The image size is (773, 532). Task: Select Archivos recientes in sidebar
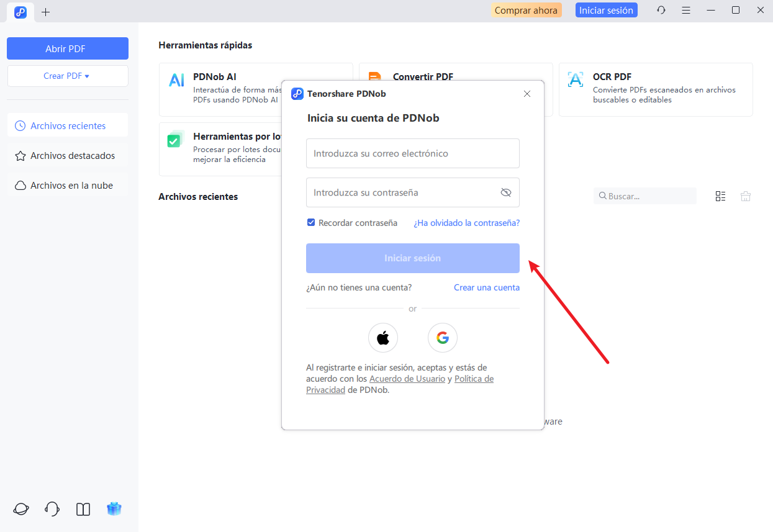click(67, 125)
